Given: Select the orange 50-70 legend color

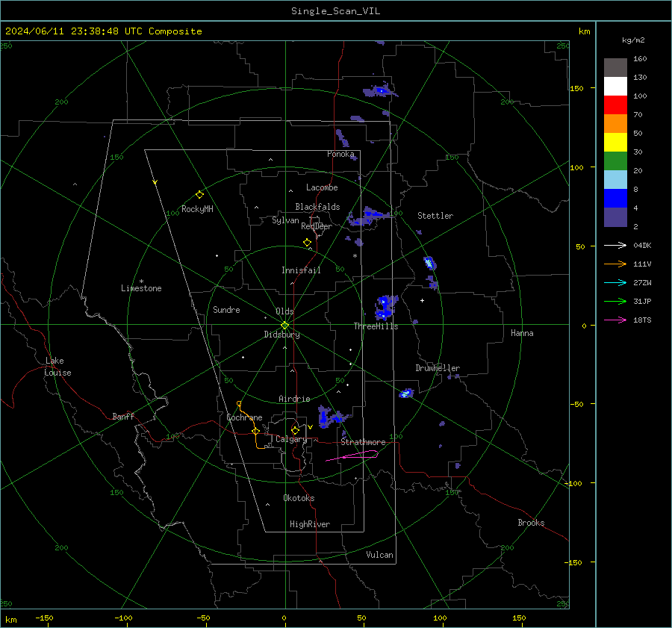Looking at the screenshot, I should coord(615,124).
